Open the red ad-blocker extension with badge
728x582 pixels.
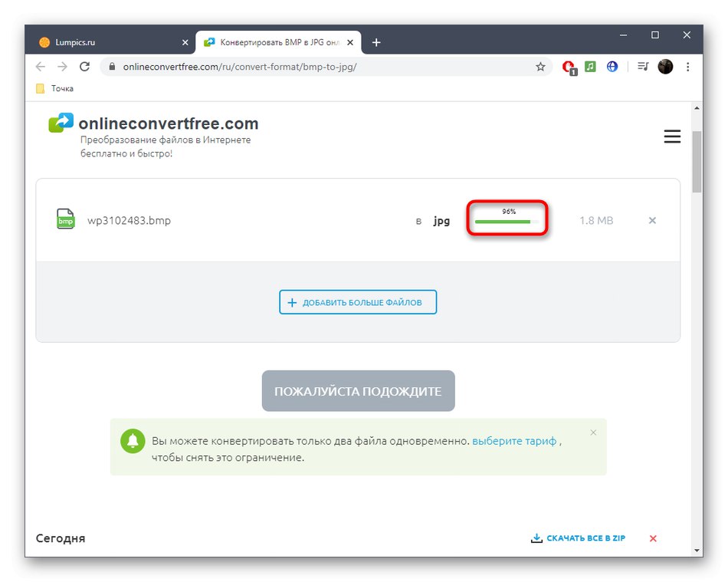click(x=569, y=67)
